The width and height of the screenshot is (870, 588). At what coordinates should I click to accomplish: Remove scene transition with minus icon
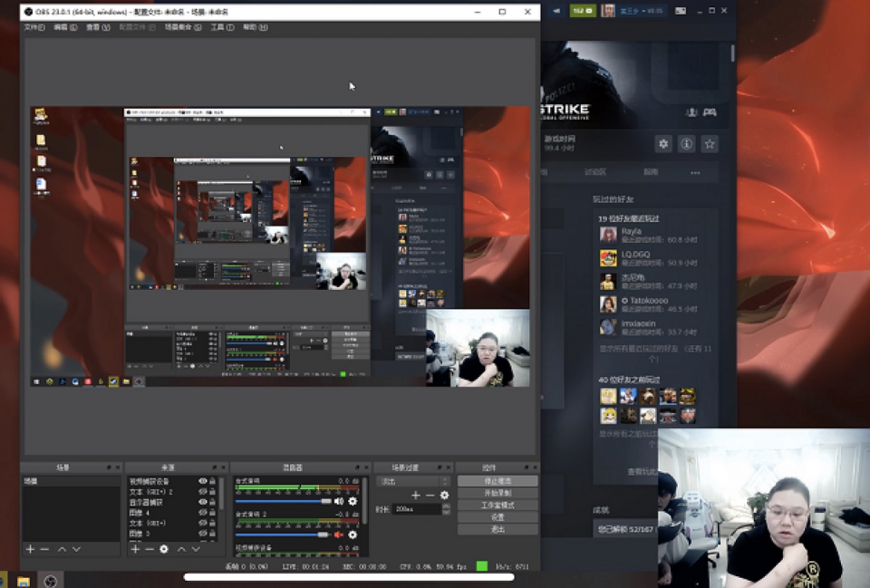[430, 495]
